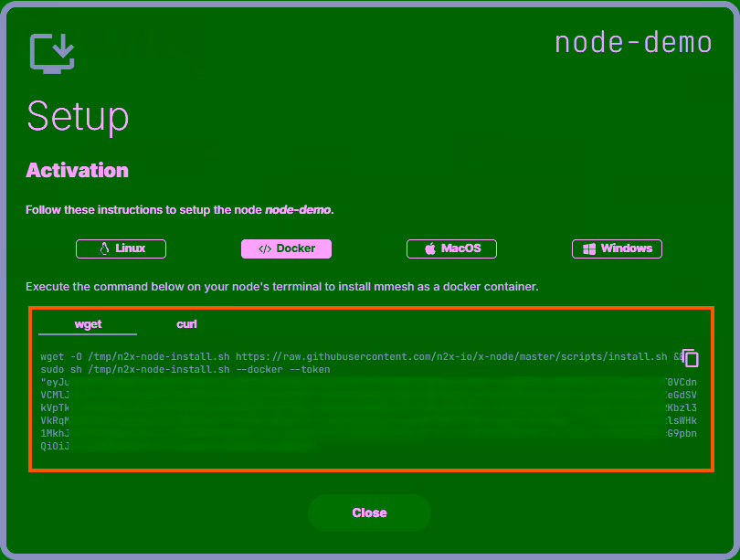Close the node setup dialog
The image size is (740, 560).
click(369, 512)
